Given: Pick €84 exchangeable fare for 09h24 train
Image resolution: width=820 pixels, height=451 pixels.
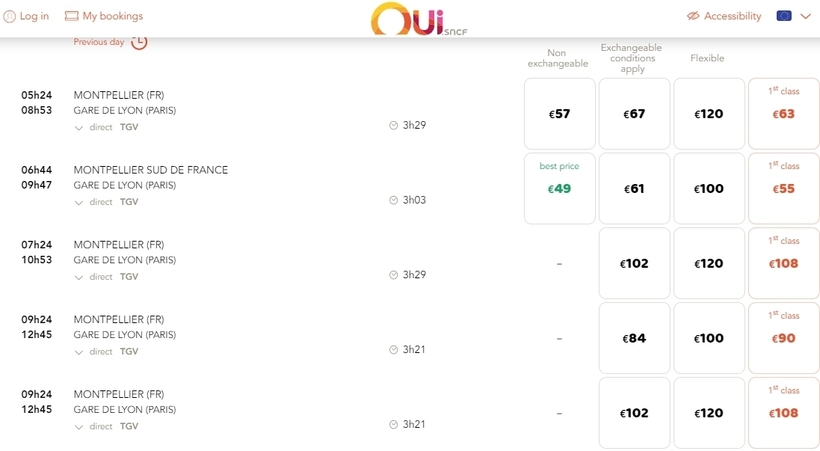Looking at the screenshot, I should (x=634, y=338).
